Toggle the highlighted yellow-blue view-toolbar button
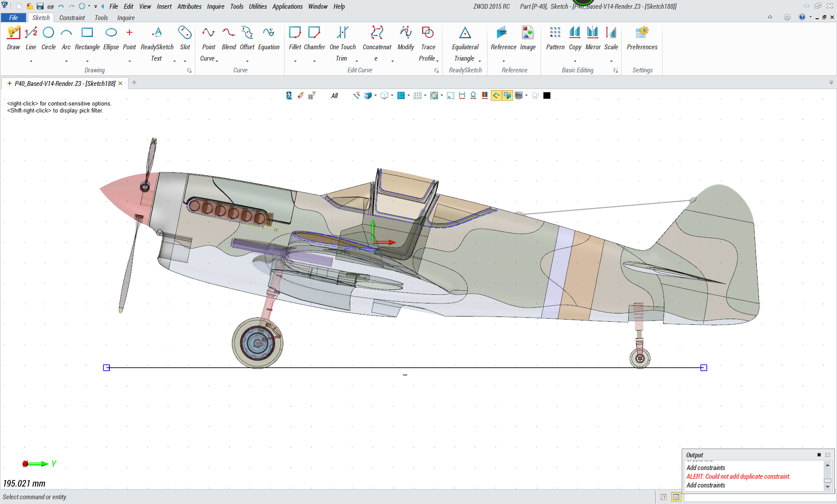 tap(507, 95)
